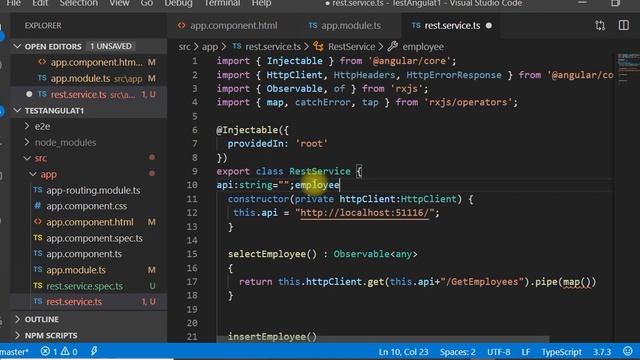Change LF end of line sequence
The height and width of the screenshot is (360, 640).
coord(525,352)
